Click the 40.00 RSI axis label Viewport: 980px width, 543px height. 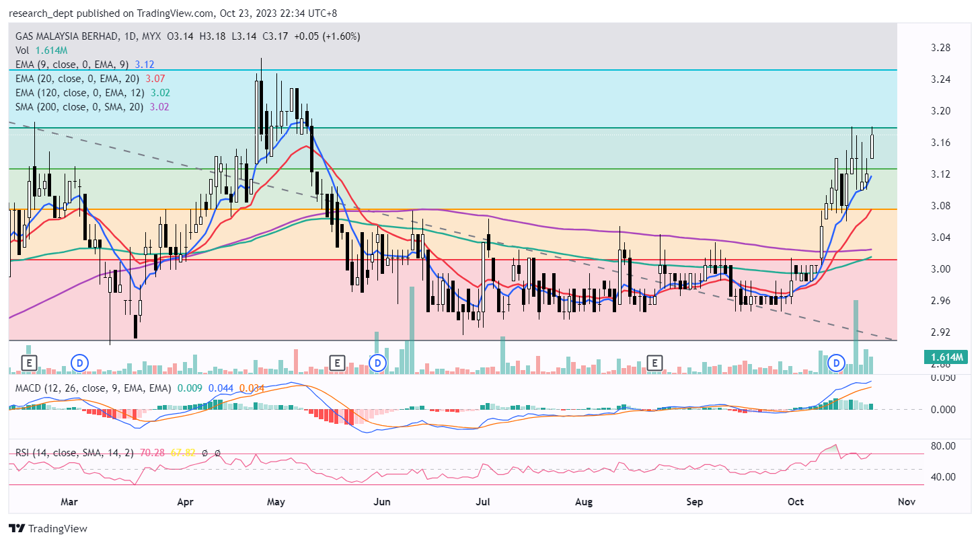point(942,477)
